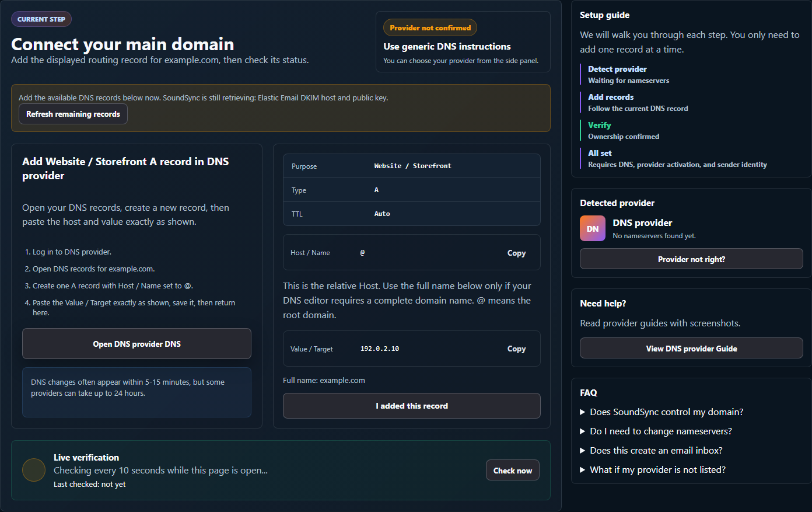Click 'Provider not right?' button
Viewport: 812px width, 512px height.
point(691,259)
